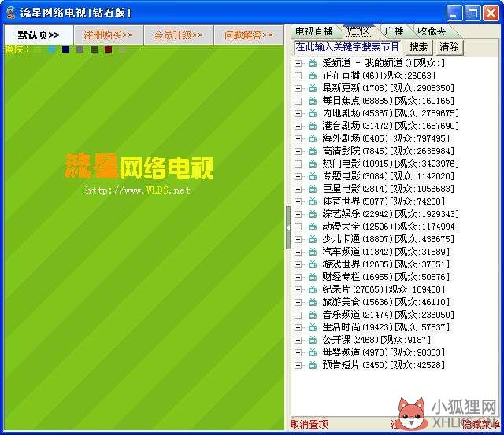Focus the keyword search input field
This screenshot has width=504, height=435.
(x=347, y=47)
